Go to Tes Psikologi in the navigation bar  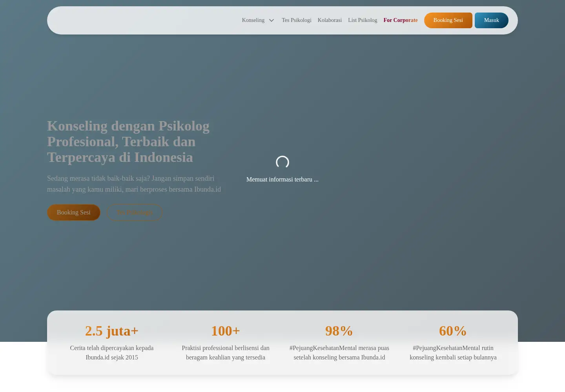click(297, 20)
